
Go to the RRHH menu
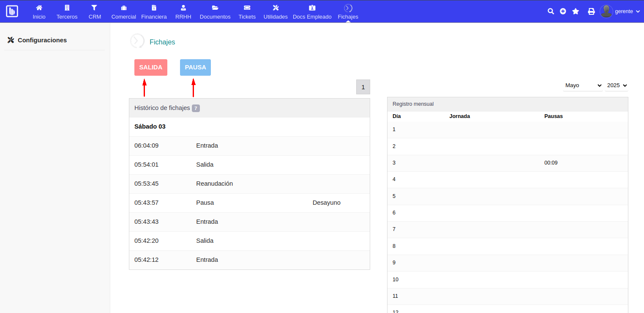(x=183, y=12)
